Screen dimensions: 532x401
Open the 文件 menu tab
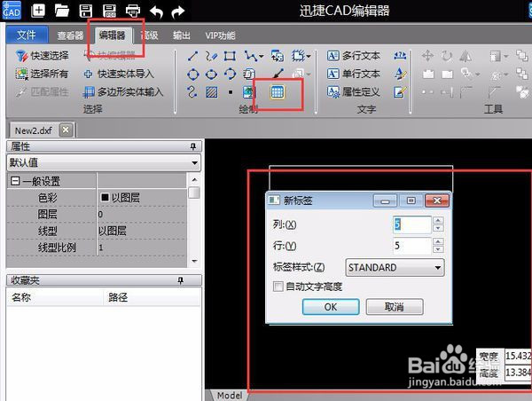(27, 35)
